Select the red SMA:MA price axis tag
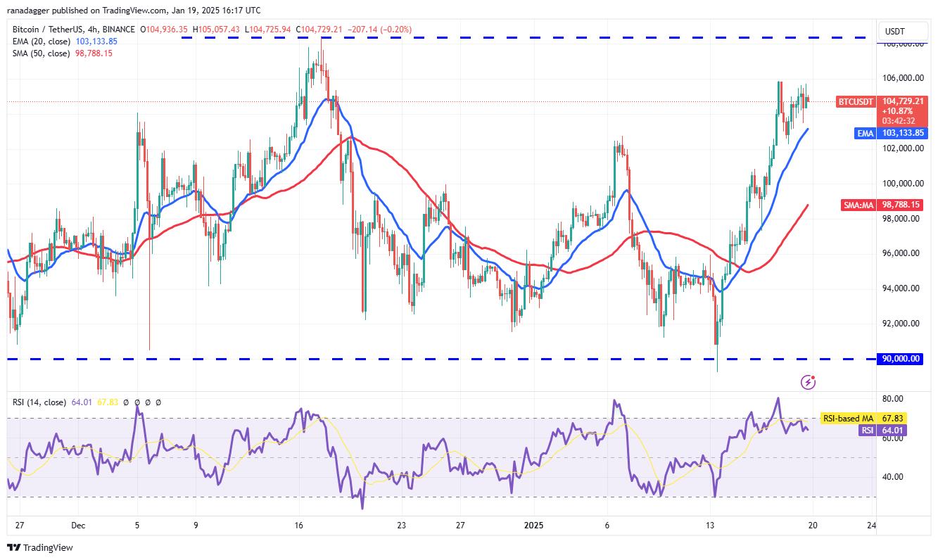Screen dimensions: 938x560 [857, 205]
